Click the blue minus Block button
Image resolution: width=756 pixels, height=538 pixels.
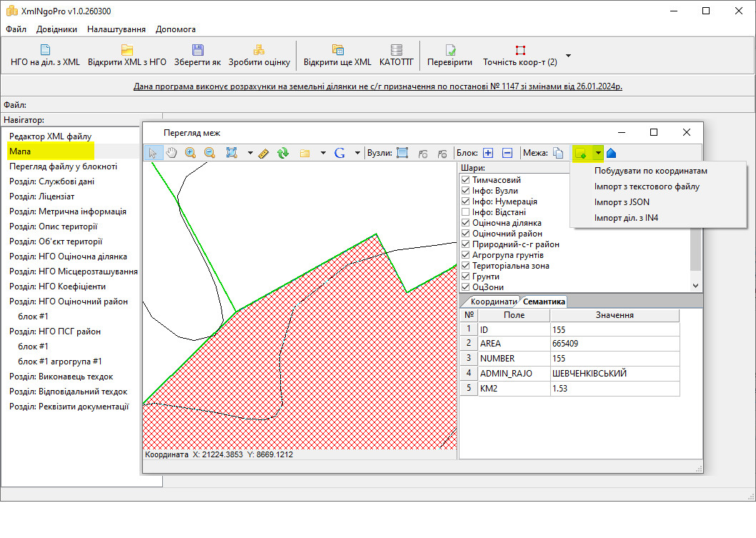pos(507,153)
